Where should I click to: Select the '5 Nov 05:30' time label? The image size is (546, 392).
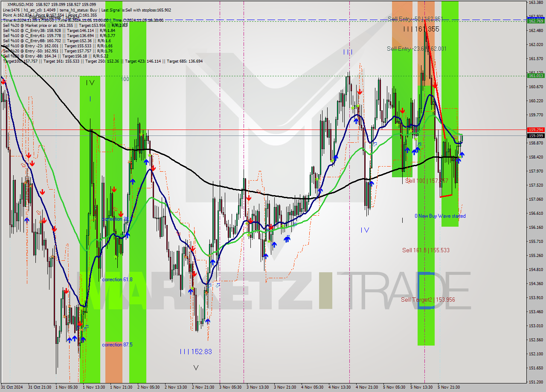pos(395,387)
